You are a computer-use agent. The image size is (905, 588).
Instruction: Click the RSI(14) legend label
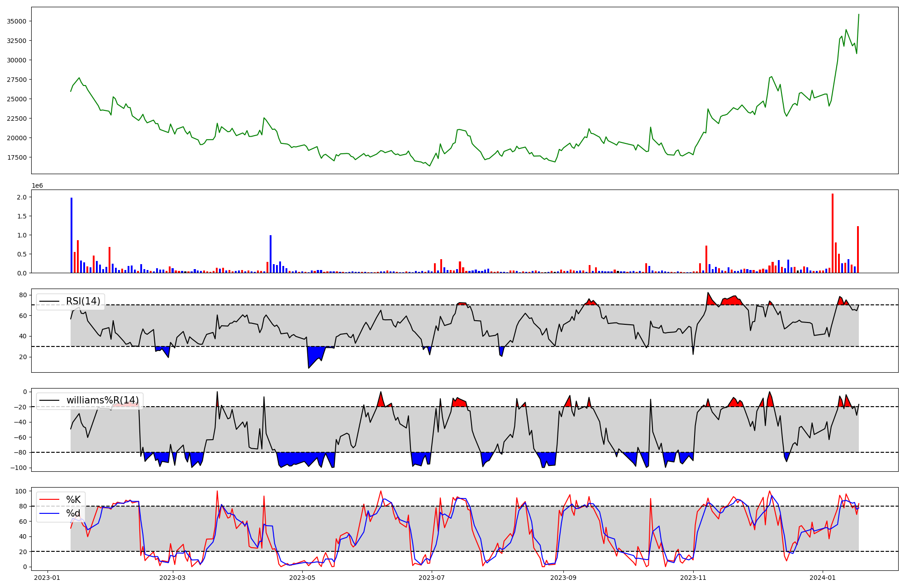pyautogui.click(x=83, y=301)
